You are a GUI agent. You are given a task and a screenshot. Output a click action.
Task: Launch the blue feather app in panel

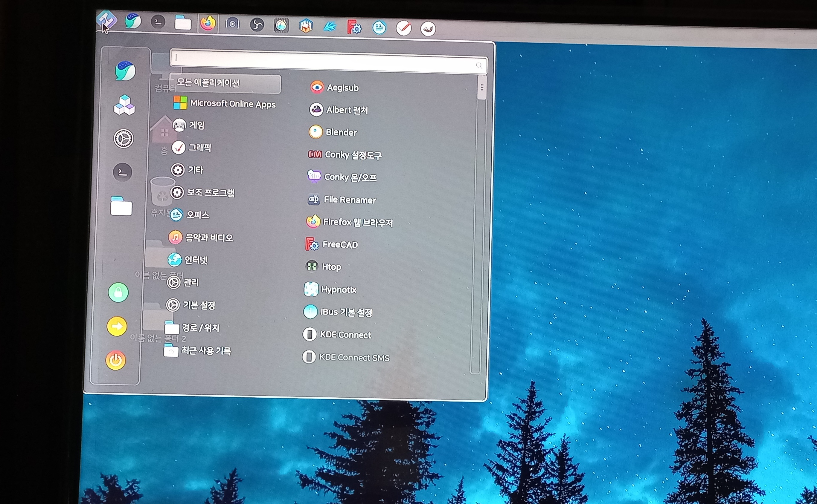330,27
